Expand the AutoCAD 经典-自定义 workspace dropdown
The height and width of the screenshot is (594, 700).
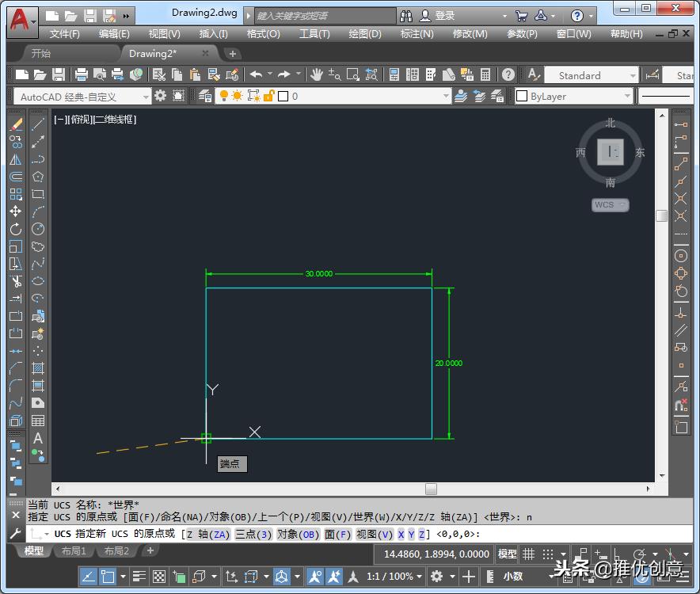click(x=146, y=95)
